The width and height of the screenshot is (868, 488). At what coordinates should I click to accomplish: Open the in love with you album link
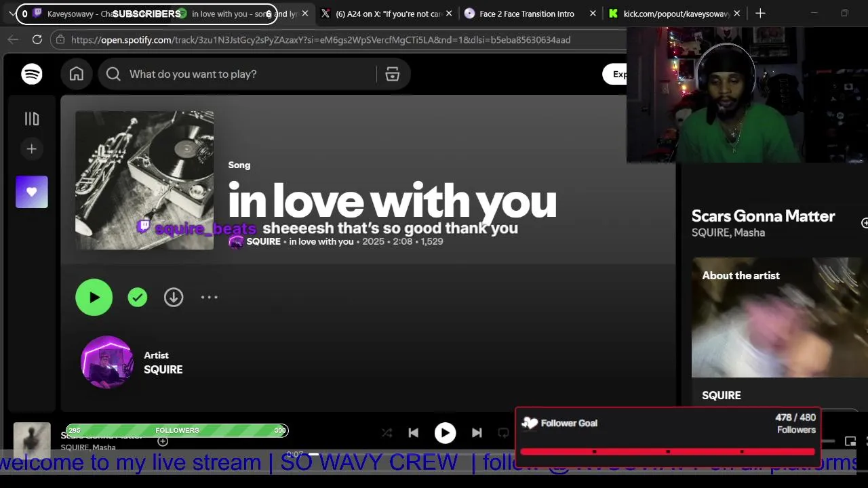tap(321, 241)
